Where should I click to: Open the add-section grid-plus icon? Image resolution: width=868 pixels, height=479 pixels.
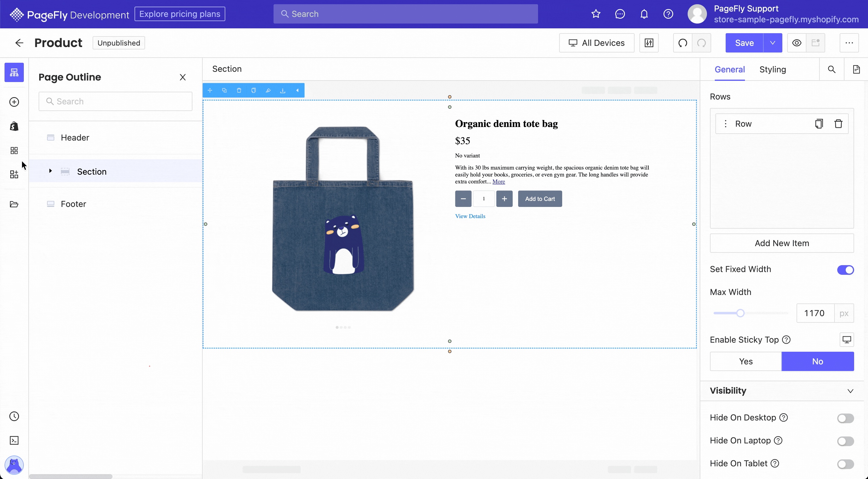pos(14,174)
